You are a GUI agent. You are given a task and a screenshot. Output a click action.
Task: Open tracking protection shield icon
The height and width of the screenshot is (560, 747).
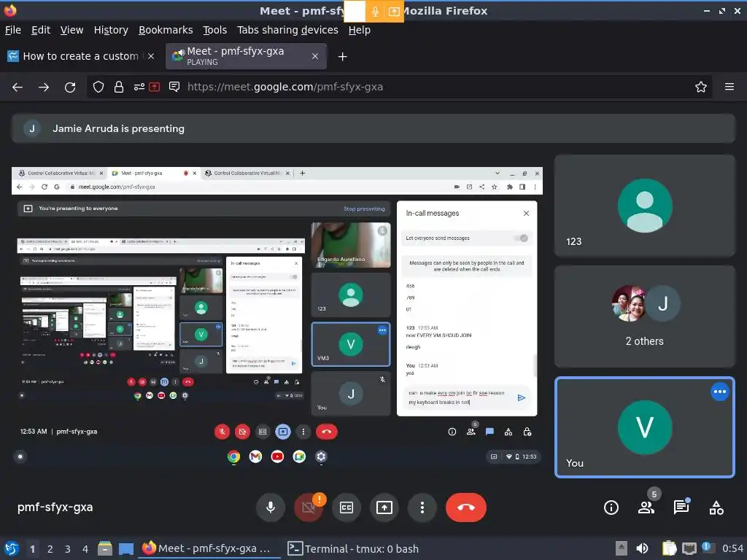click(98, 87)
